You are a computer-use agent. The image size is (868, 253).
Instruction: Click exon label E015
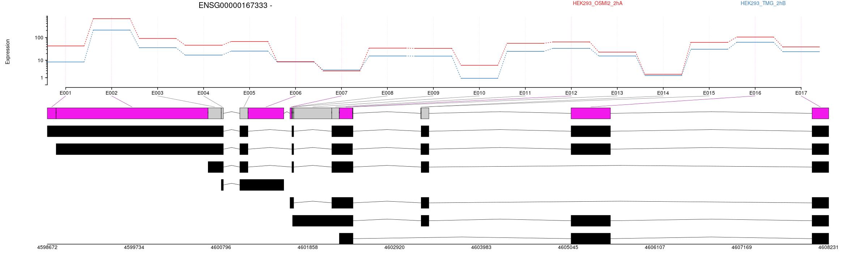709,93
